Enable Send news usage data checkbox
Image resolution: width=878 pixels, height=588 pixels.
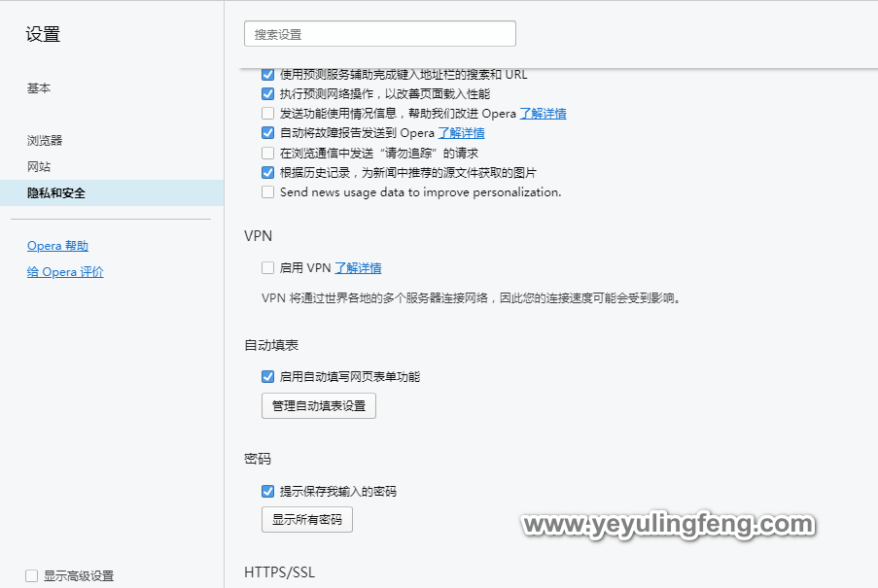[x=267, y=191]
